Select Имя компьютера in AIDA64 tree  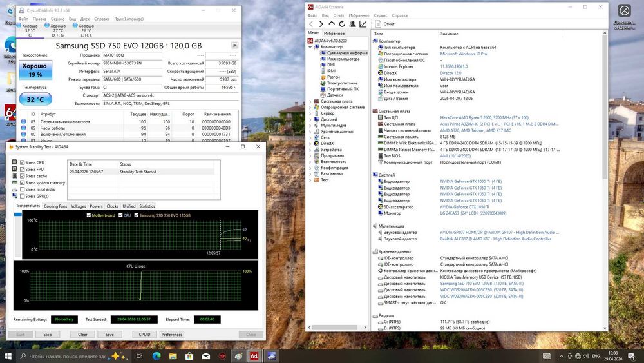(343, 59)
